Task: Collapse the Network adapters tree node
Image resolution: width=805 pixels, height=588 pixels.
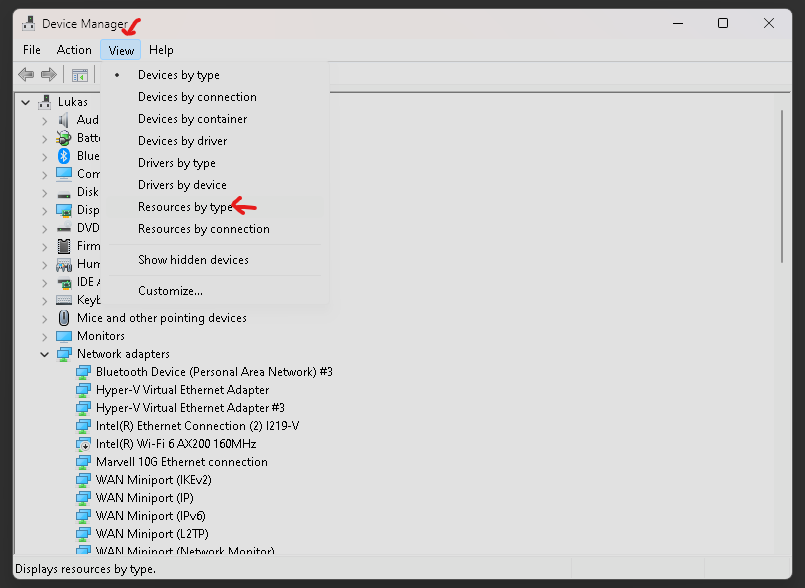Action: pos(45,354)
